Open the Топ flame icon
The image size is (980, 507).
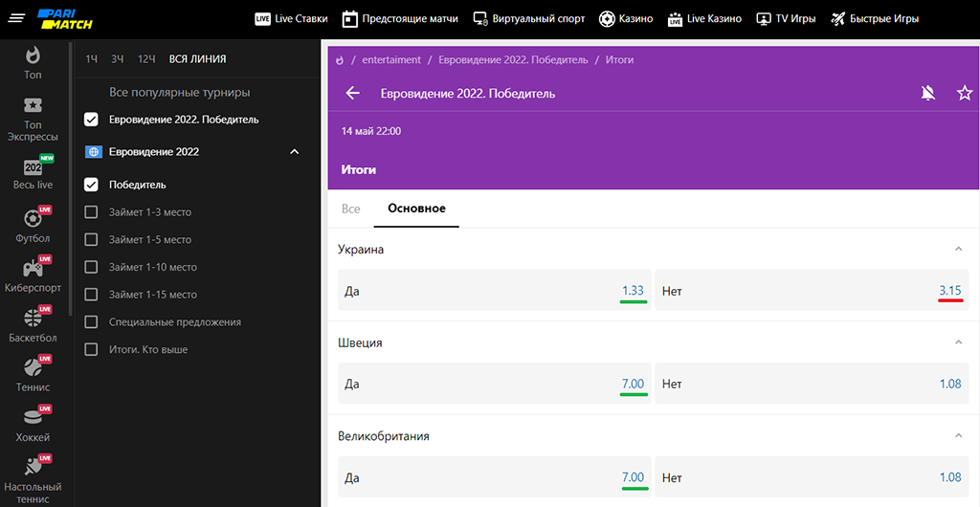(33, 55)
